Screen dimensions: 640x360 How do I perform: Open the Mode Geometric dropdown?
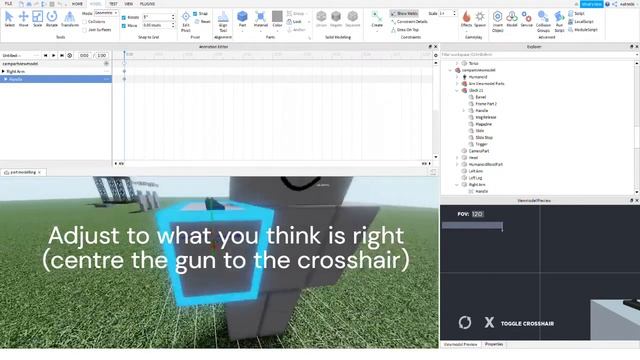point(106,13)
